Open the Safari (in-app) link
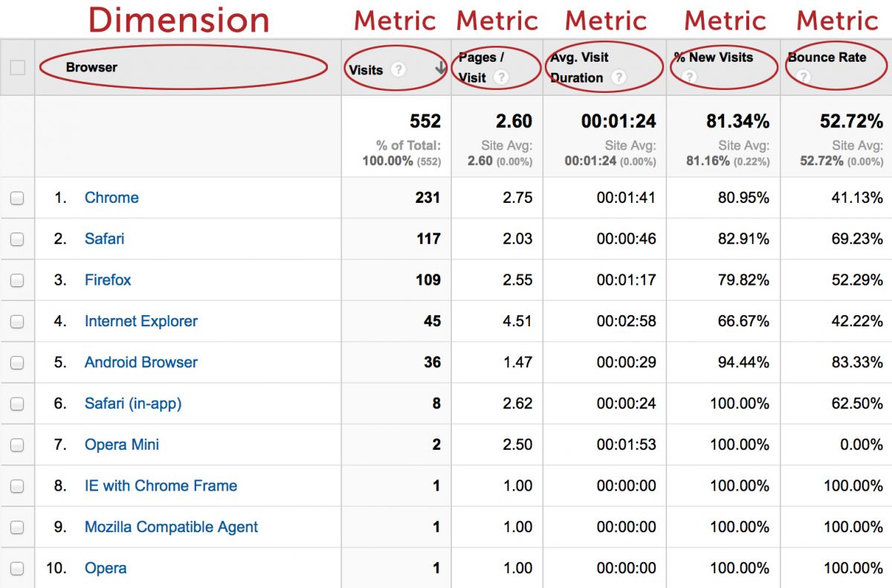892x588 pixels. coord(133,404)
